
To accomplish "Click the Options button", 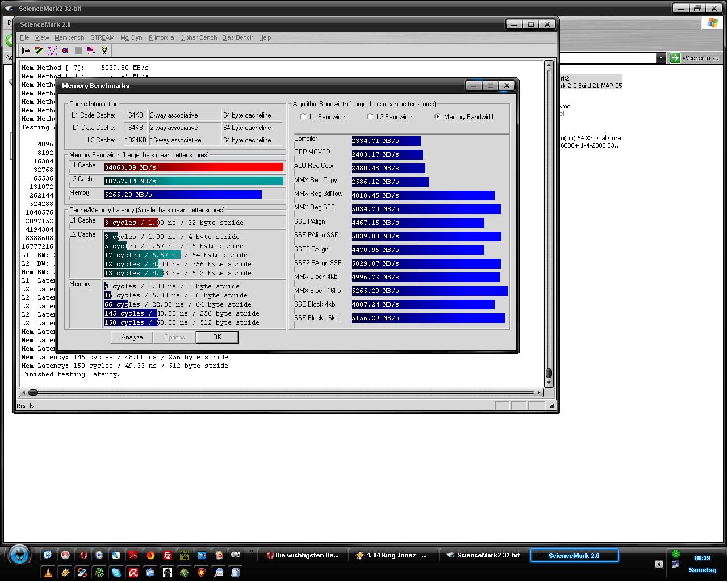I will coord(174,337).
